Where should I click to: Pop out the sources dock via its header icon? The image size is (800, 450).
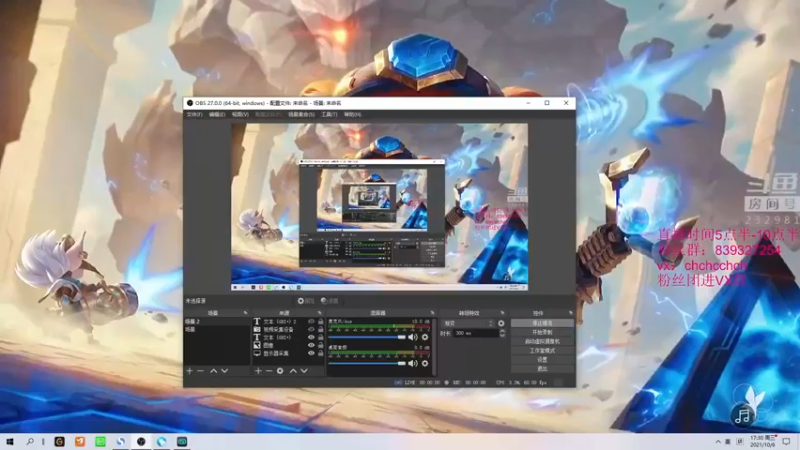(x=320, y=313)
